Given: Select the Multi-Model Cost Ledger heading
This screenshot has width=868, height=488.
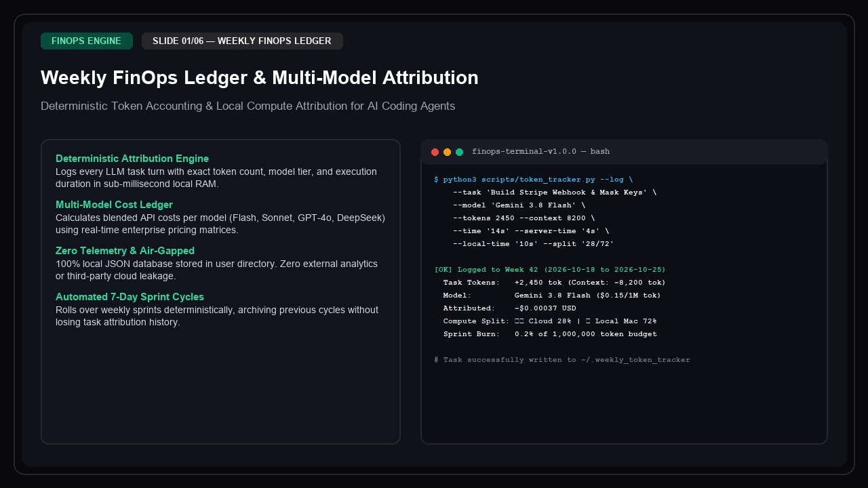Looking at the screenshot, I should coord(114,205).
